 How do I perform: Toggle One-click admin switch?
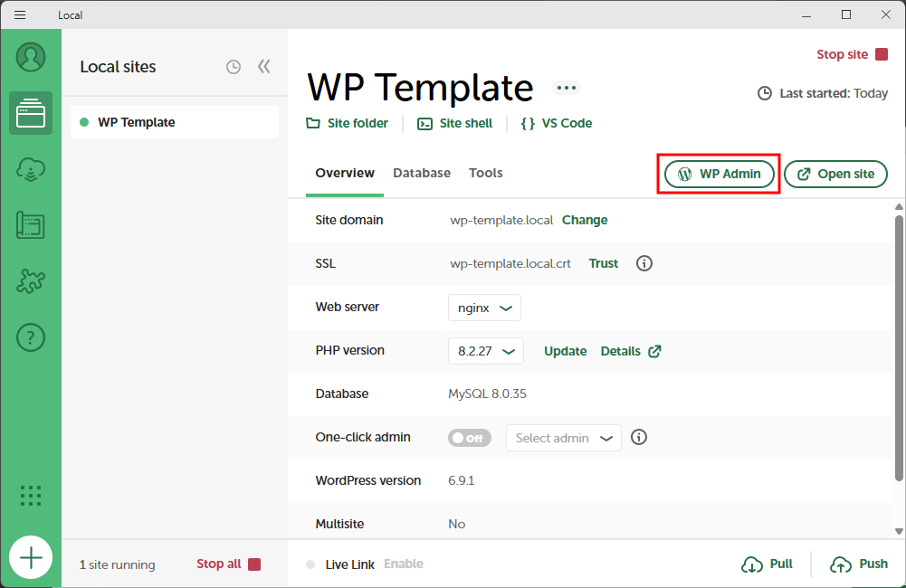point(469,438)
